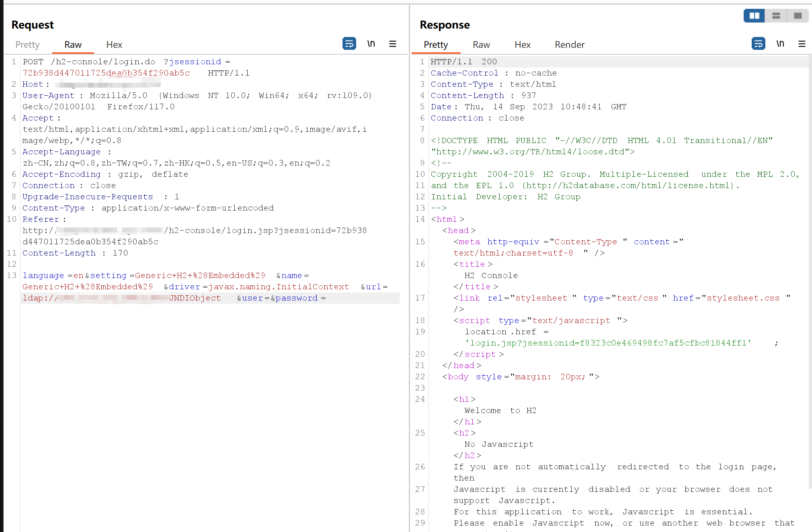Switch Request view to Raw tab
This screenshot has height=532, width=812.
73,45
